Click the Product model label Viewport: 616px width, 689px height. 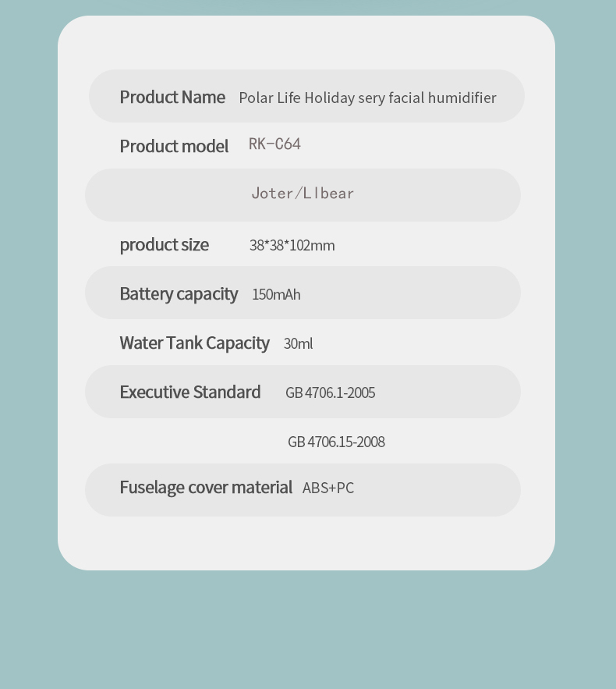coord(174,147)
